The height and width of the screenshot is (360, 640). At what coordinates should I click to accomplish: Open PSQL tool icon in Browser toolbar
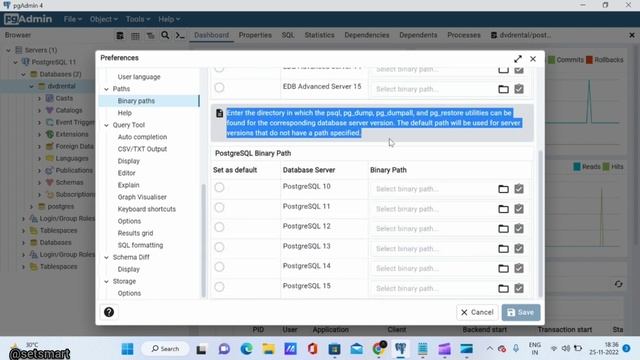[180, 36]
